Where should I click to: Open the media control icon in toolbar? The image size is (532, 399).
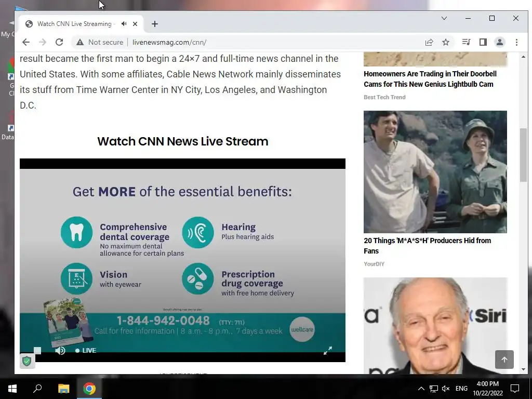tap(466, 42)
